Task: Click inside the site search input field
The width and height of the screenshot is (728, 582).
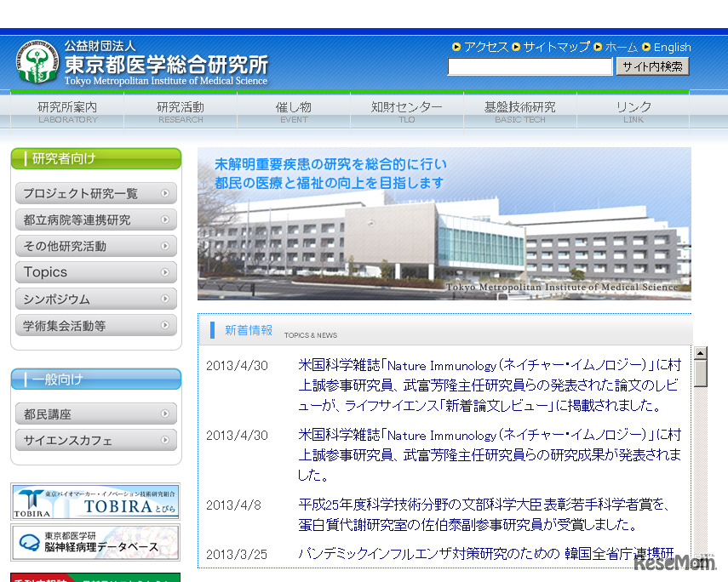Action: tap(530, 66)
